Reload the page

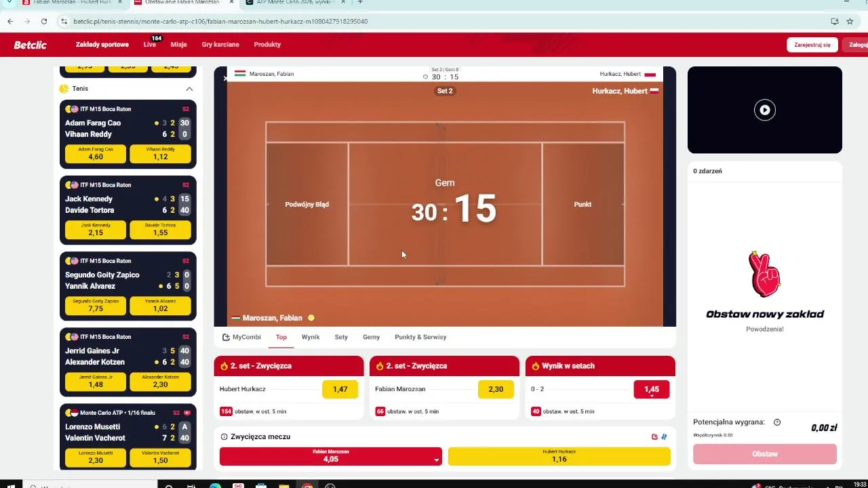point(44,22)
